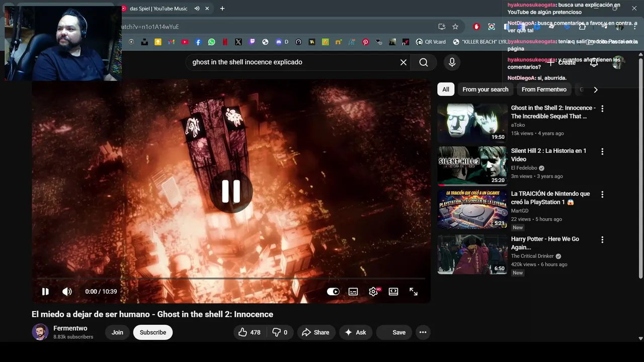
Task: Save the video to a playlist
Action: [x=394, y=332]
